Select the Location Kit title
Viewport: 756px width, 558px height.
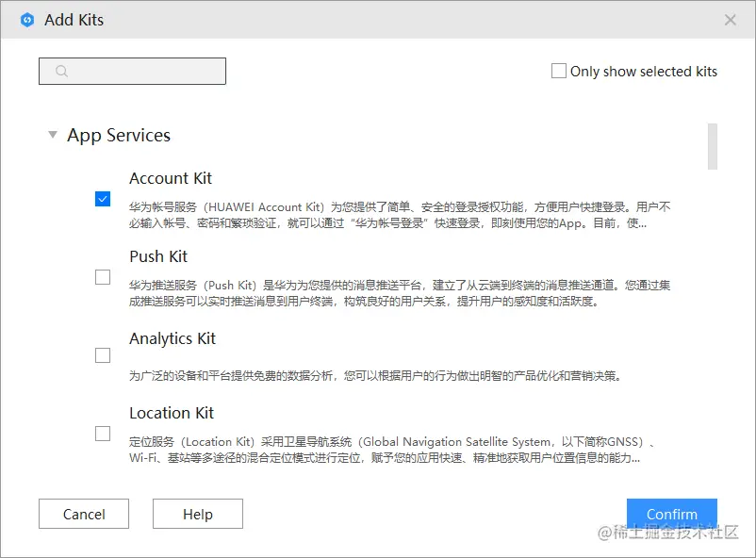(x=172, y=413)
